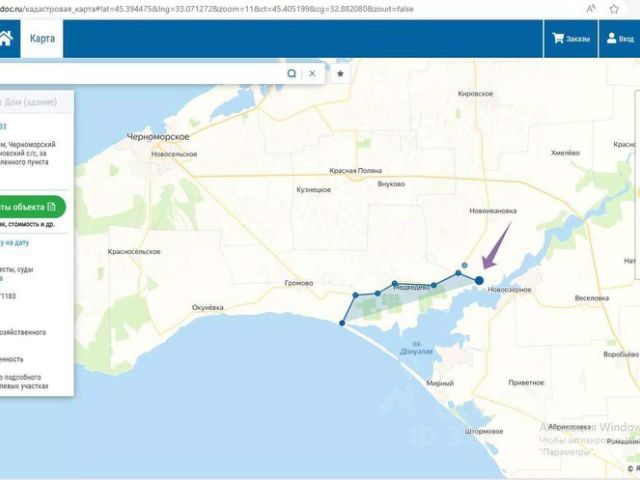This screenshot has height=480, width=640.
Task: Click the browser address bar URL
Action: 206,9
